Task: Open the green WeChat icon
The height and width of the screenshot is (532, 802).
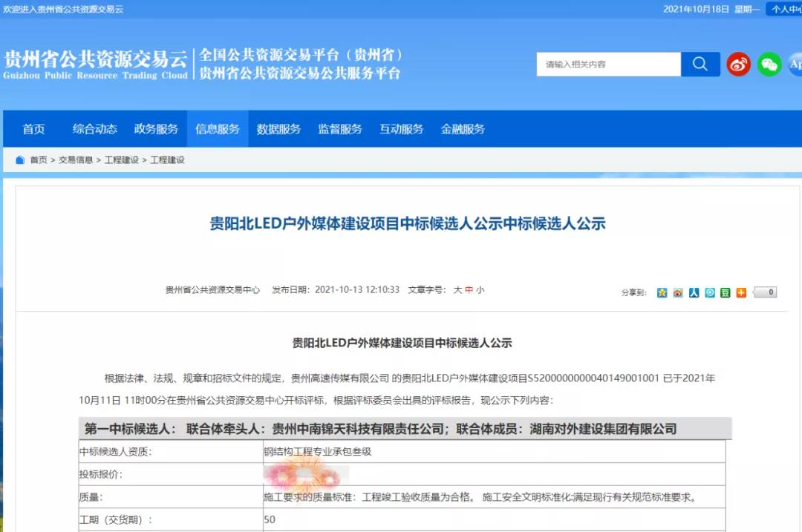Action: pyautogui.click(x=769, y=65)
